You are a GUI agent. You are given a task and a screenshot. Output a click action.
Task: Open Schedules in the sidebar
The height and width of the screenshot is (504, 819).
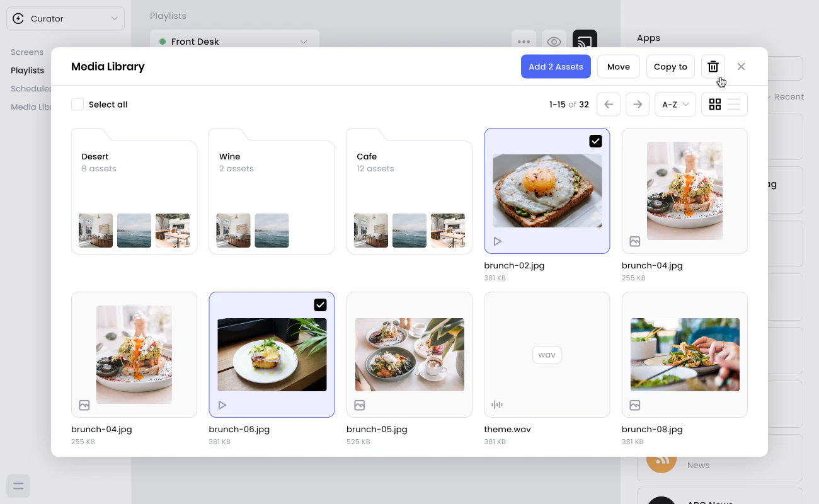[31, 89]
